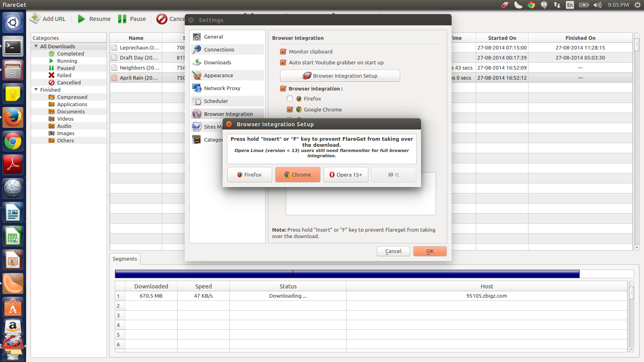Screen dimensions: 644x362
Task: Click the green Resume play icon
Action: [x=82, y=19]
